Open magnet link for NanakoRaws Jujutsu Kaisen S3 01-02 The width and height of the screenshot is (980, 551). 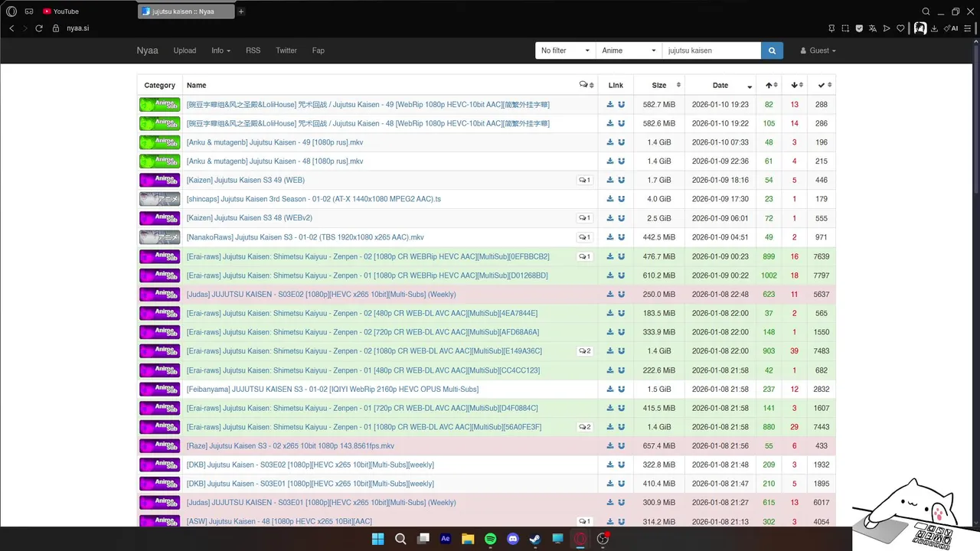click(622, 237)
